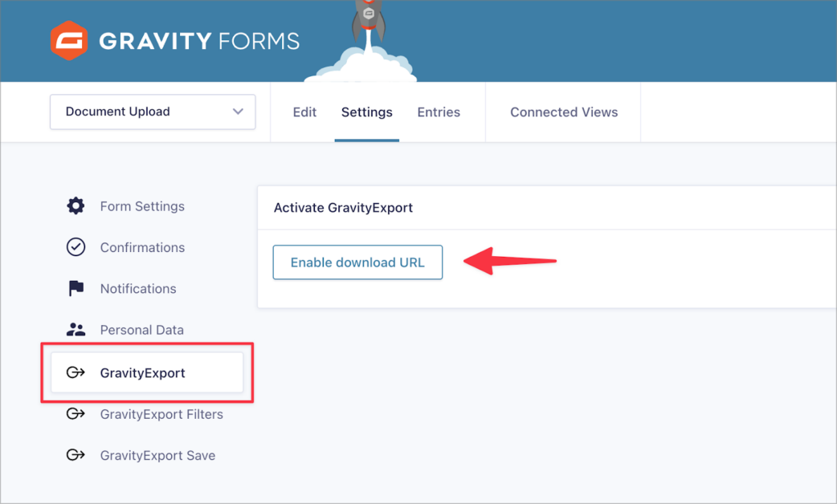Select the Form Settings gear icon

[75, 205]
